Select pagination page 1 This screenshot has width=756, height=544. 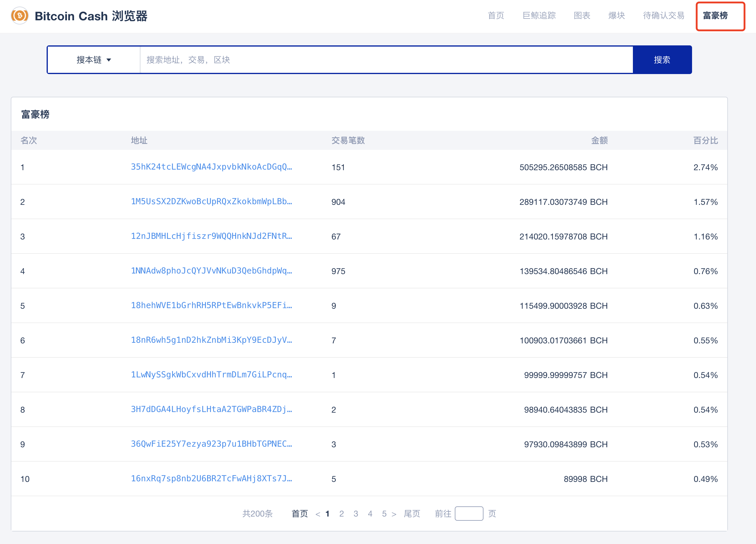coord(327,514)
